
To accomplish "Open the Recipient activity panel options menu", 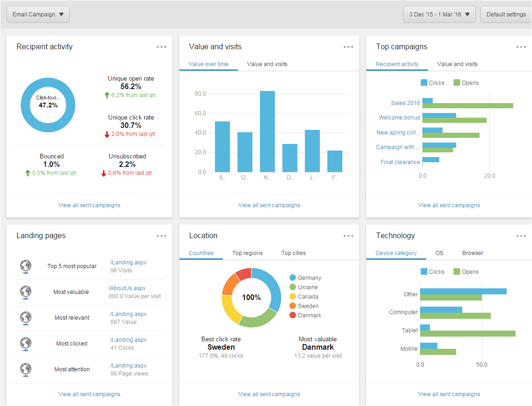I will coord(162,47).
